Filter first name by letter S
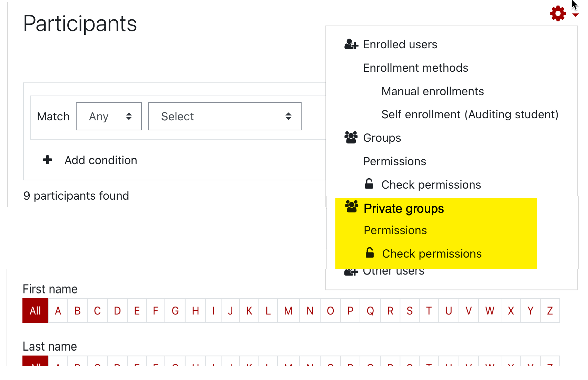This screenshot has width=588, height=380. pos(410,311)
